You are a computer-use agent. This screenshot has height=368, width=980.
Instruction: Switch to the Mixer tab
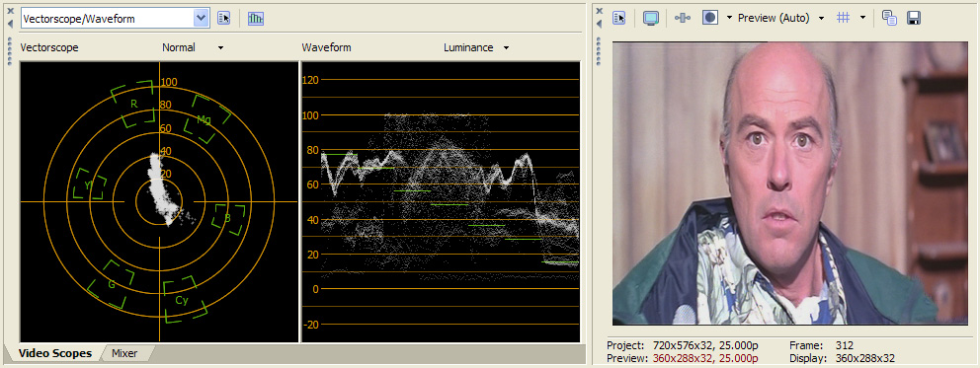click(x=124, y=353)
